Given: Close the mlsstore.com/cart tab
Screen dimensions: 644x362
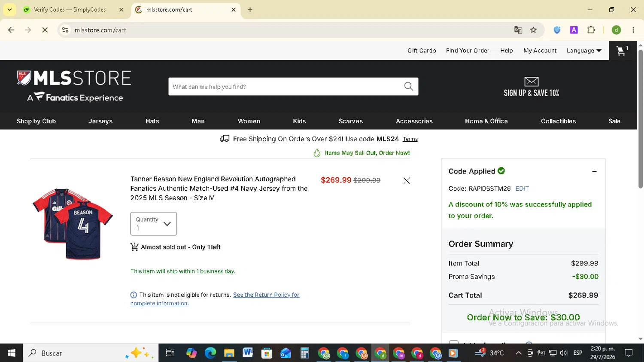Looking at the screenshot, I should pyautogui.click(x=234, y=9).
